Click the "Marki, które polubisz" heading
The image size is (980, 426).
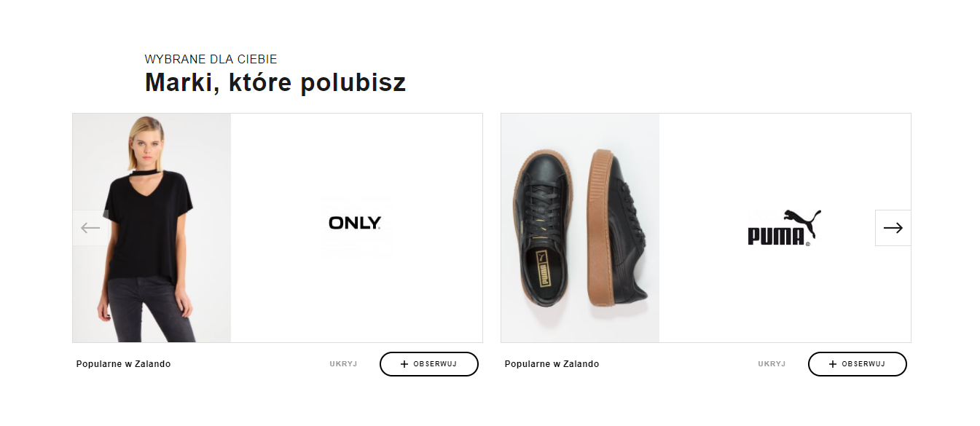[275, 83]
